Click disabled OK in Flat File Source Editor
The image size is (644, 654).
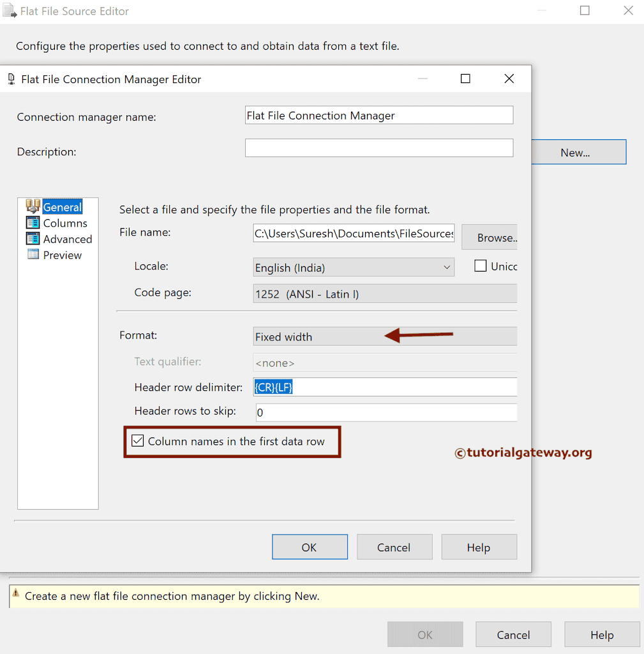(x=425, y=634)
